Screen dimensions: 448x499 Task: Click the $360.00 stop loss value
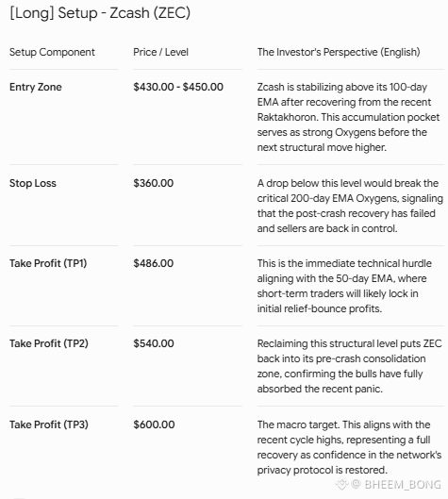[154, 183]
